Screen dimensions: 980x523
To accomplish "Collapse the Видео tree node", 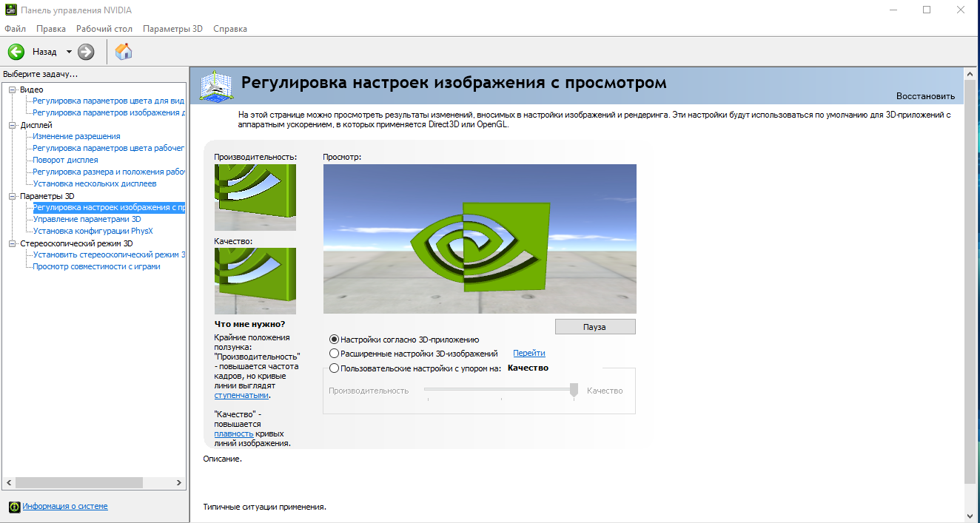I will pos(12,90).
